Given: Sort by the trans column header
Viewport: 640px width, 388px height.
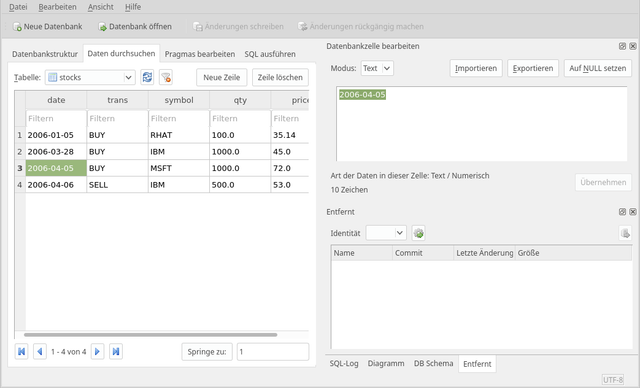Looking at the screenshot, I should 118,100.
